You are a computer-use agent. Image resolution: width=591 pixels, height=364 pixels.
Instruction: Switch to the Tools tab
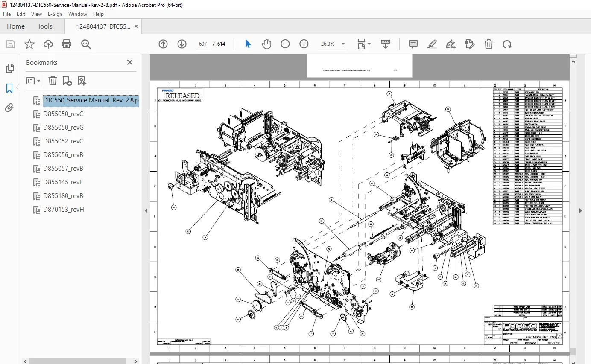(x=45, y=26)
